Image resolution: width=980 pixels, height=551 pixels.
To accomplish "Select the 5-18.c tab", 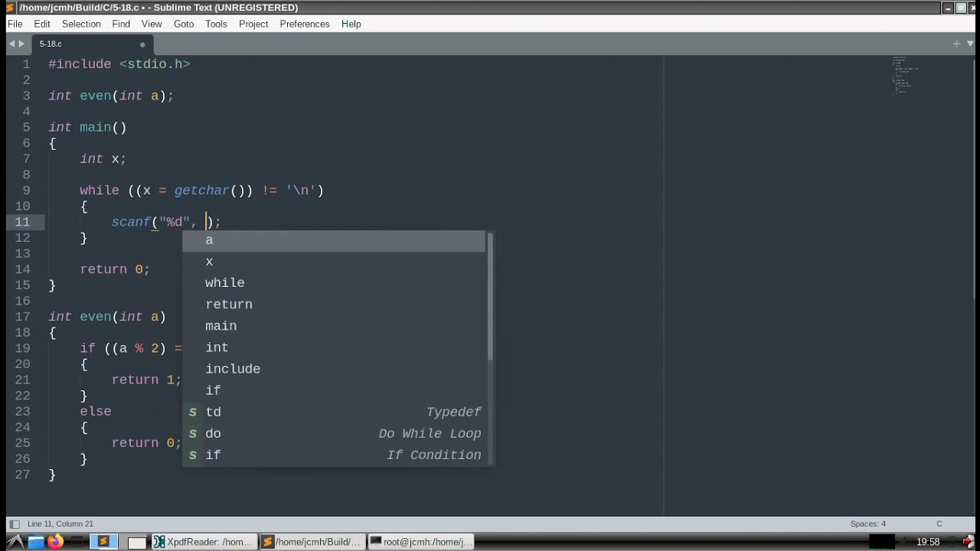I will click(92, 44).
